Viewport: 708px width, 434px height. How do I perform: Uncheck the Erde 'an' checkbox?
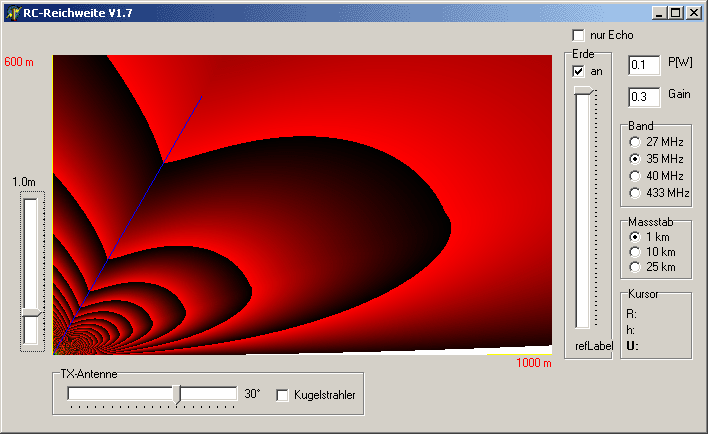578,71
